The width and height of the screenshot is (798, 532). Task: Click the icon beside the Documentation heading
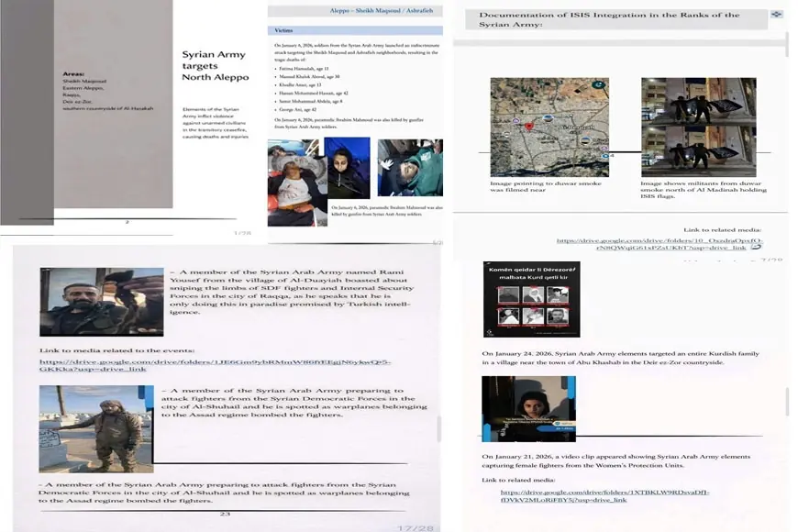[777, 15]
